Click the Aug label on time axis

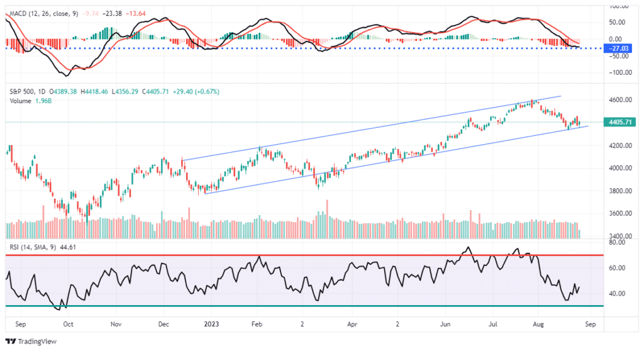pos(538,325)
